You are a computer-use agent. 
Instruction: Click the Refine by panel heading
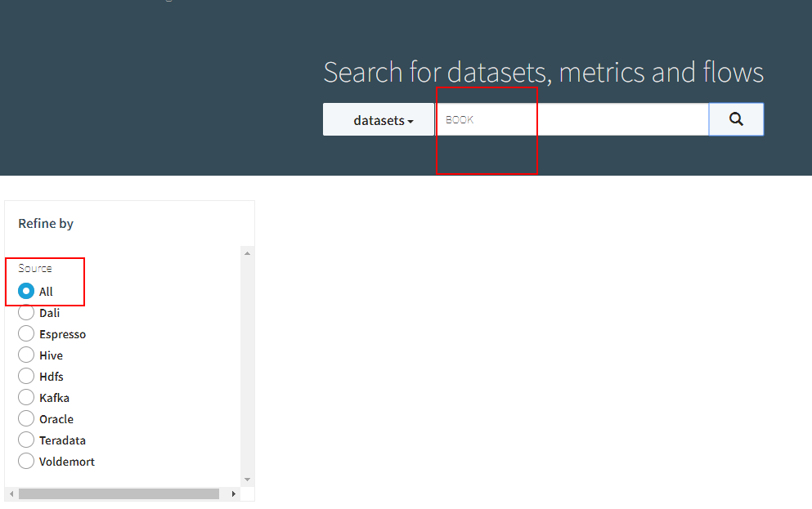[x=45, y=223]
